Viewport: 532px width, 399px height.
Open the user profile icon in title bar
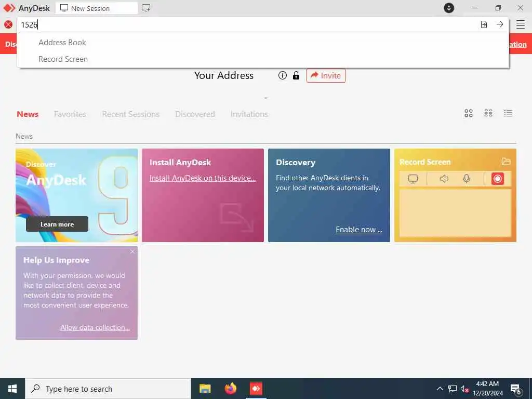[449, 8]
